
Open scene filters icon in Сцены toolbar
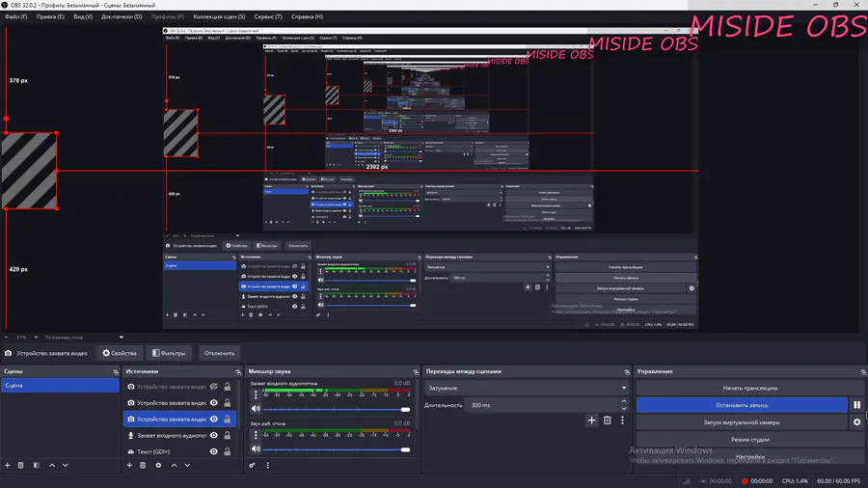[36, 465]
